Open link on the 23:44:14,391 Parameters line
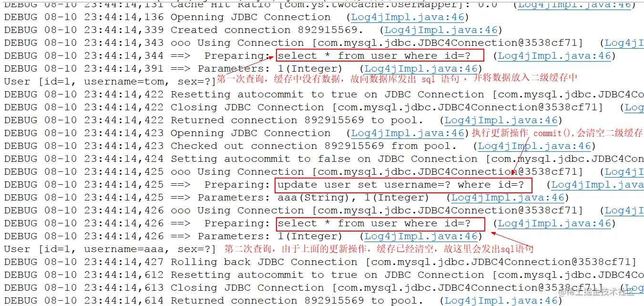Screen dimensions: 644x306 point(421,69)
